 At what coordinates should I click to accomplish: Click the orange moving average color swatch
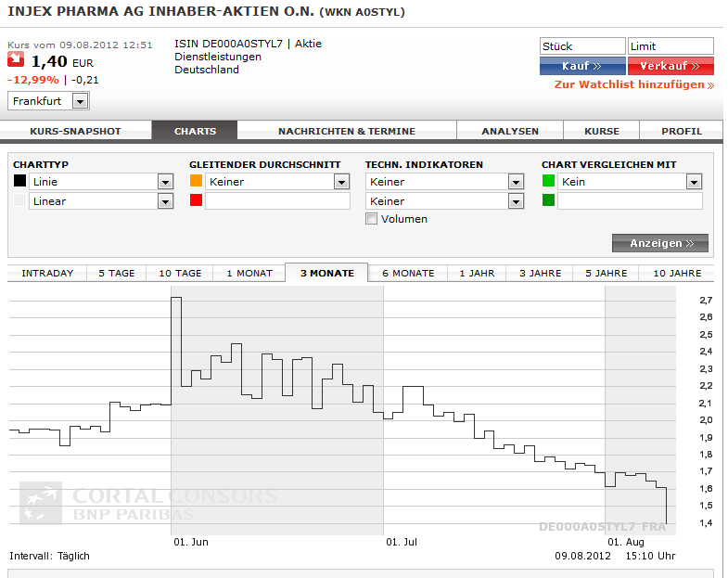(x=196, y=181)
